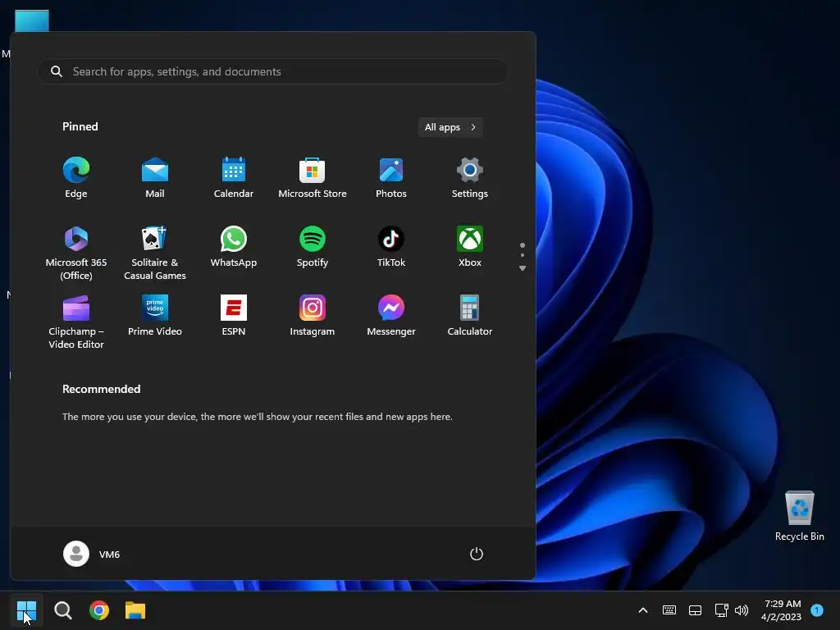Open Messenger
The width and height of the screenshot is (840, 630).
391,316
